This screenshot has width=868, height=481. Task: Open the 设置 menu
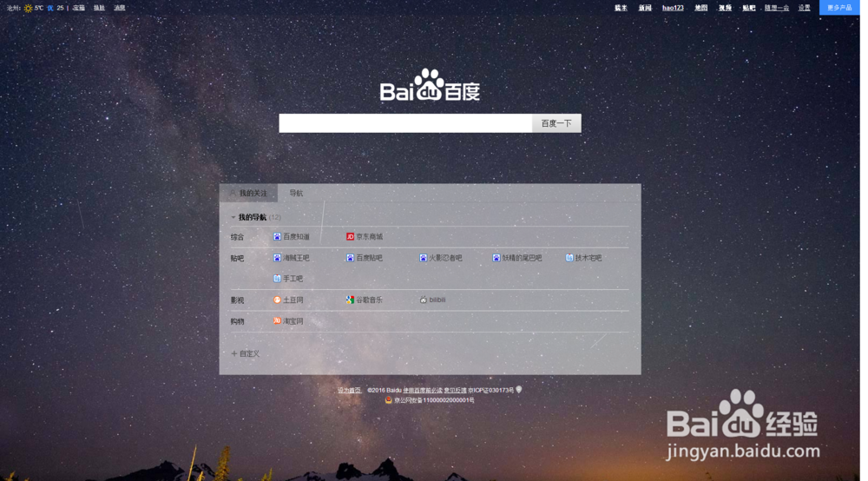coord(805,8)
